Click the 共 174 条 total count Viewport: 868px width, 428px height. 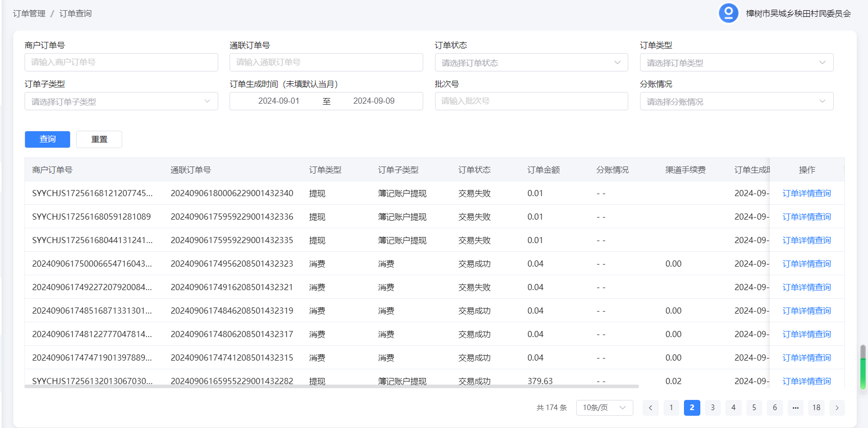pyautogui.click(x=552, y=408)
